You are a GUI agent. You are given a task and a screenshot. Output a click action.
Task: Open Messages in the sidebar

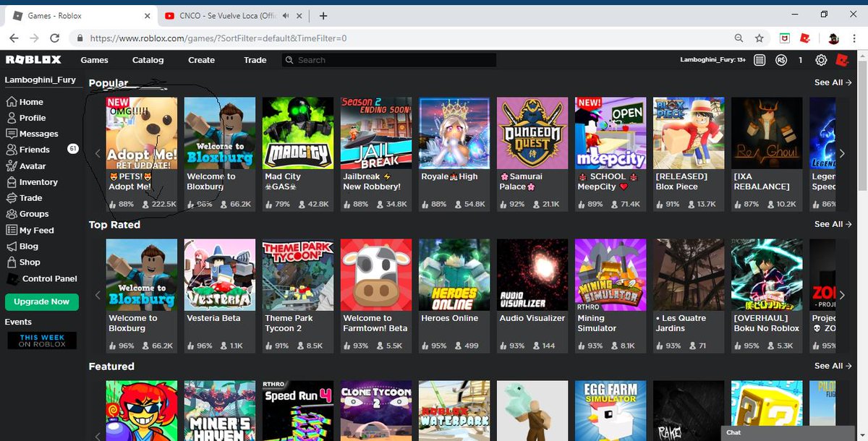point(33,134)
